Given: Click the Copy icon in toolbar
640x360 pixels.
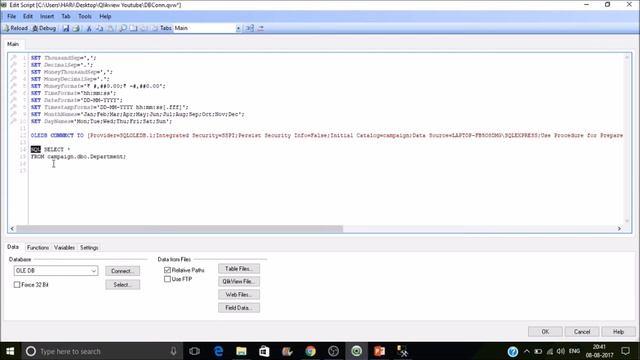Looking at the screenshot, I should [100, 28].
